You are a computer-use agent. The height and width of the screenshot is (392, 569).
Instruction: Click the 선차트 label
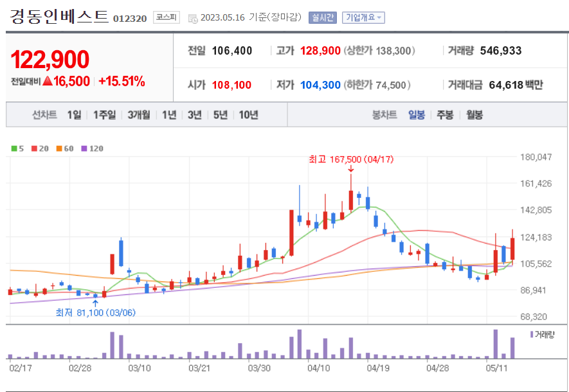(x=44, y=115)
